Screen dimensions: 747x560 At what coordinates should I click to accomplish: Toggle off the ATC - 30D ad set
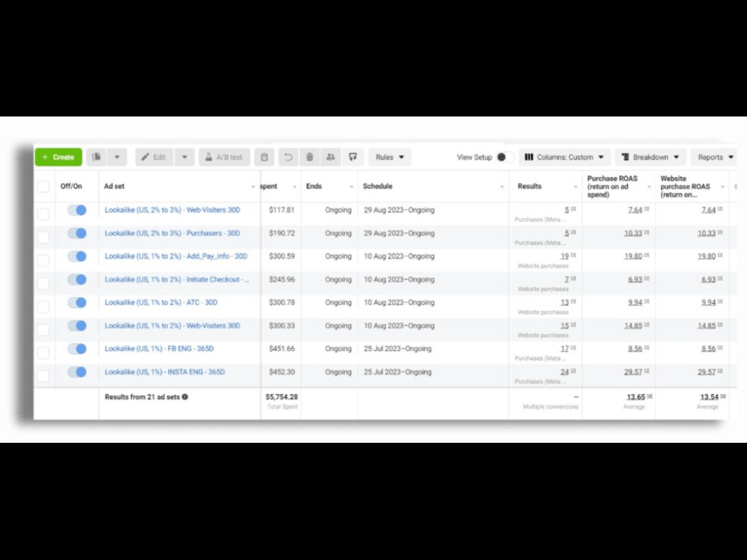(77, 302)
